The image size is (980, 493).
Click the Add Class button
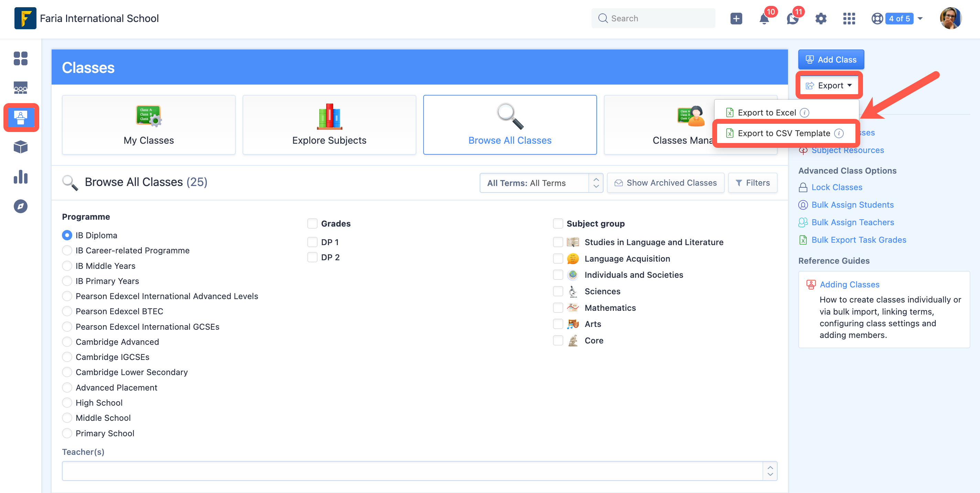(x=831, y=60)
